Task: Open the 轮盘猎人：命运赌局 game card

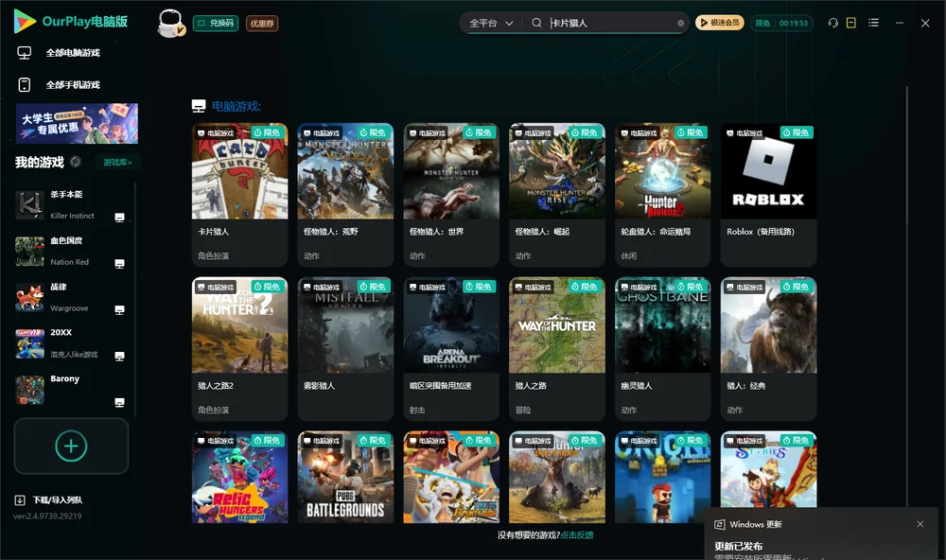Action: 662,195
